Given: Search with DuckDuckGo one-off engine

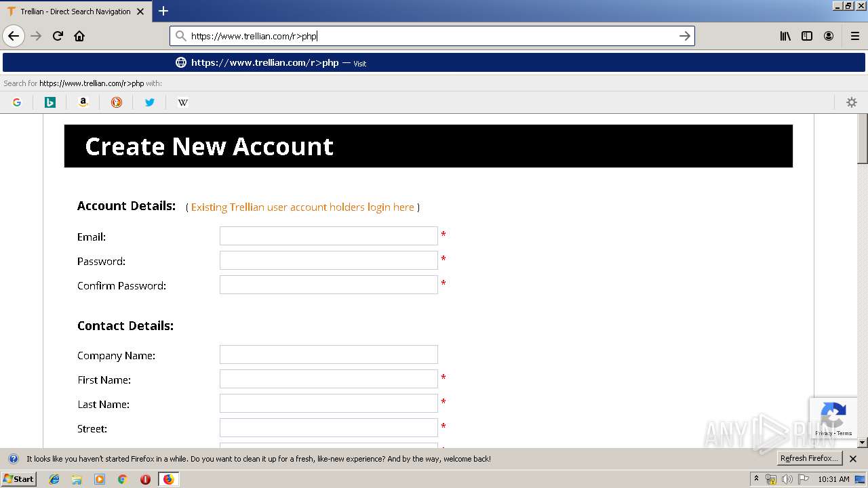Looking at the screenshot, I should (x=117, y=102).
